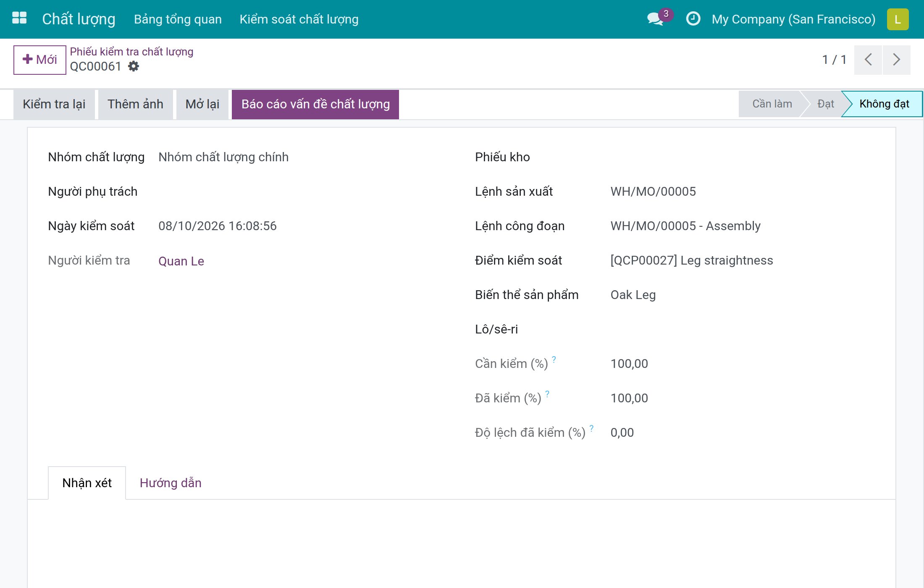Image resolution: width=924 pixels, height=588 pixels.
Task: Click the record name QC00061
Action: [x=96, y=66]
